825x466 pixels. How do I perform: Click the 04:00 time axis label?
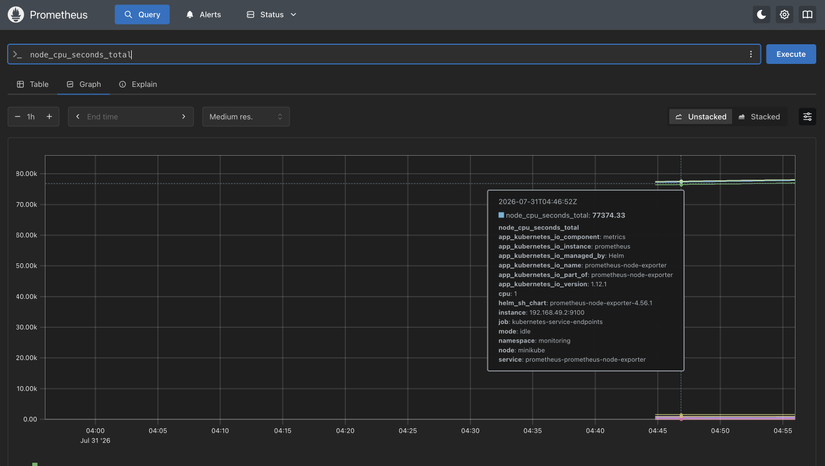click(95, 431)
